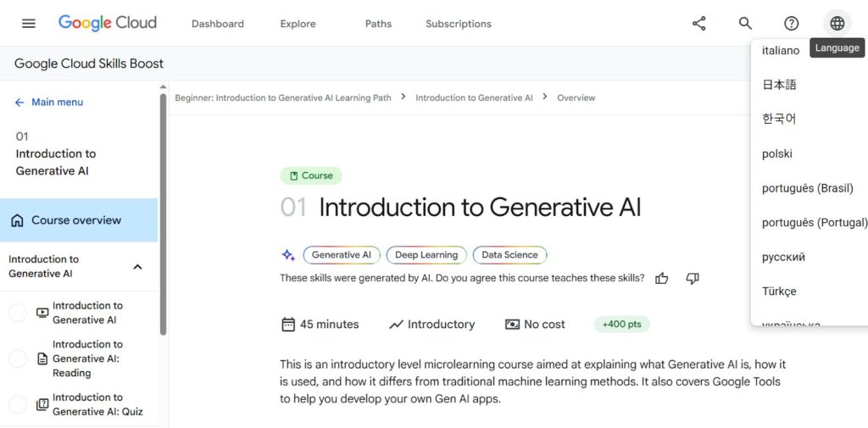Select the Deep Learning skill chip

pos(426,255)
